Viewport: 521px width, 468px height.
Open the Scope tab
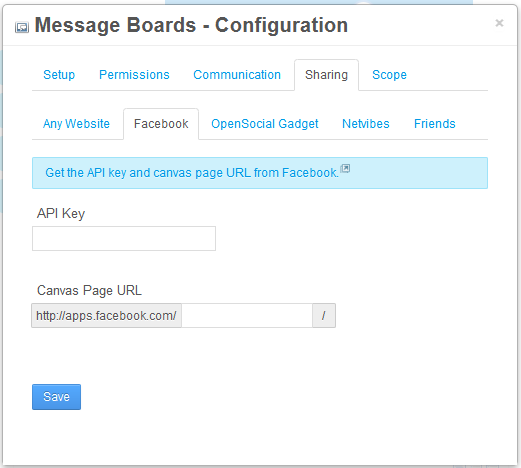point(389,75)
